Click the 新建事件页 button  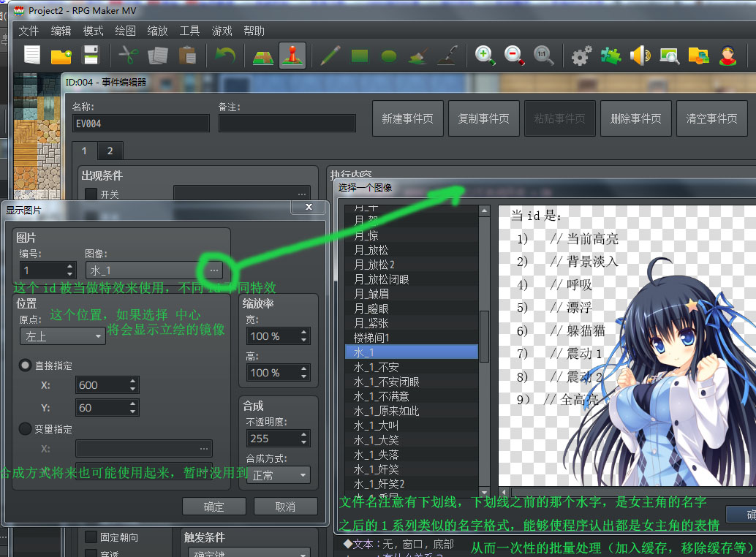[x=407, y=118]
